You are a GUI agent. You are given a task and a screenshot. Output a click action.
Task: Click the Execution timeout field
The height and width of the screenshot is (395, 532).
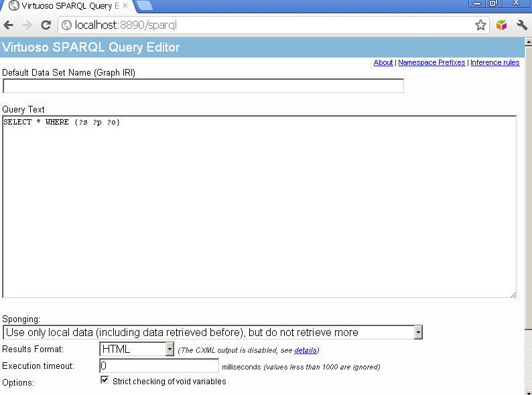[x=159, y=366]
